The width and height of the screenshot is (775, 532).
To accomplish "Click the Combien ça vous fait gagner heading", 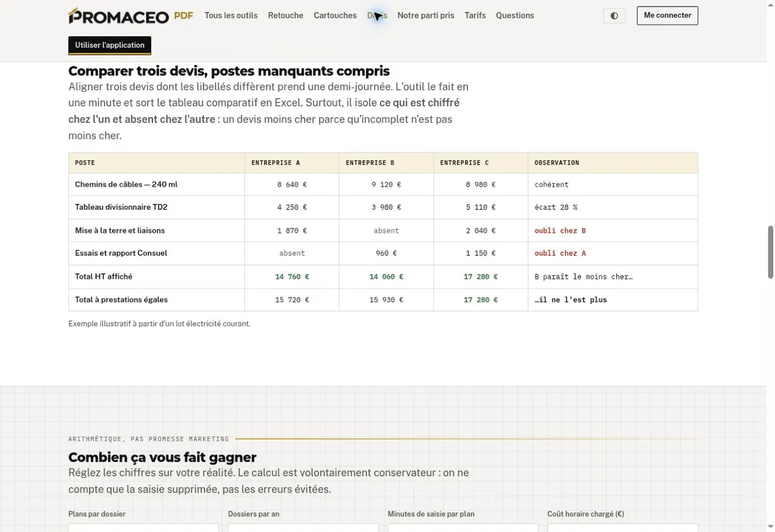I will coord(162,457).
